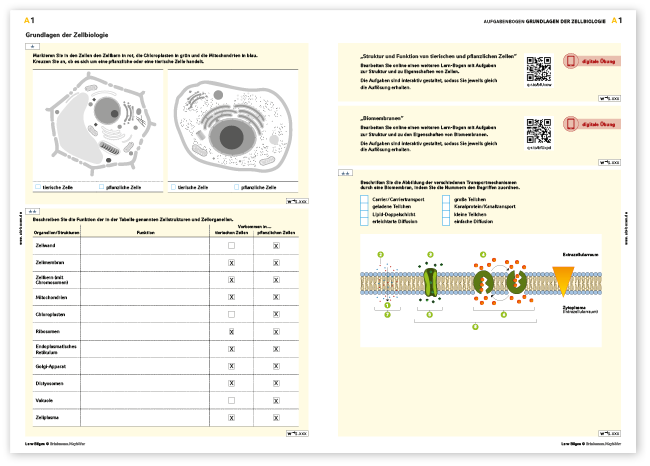Open top 'digitale Übung' smartphone icon
Viewport: 650px width, 466px height.
[572, 62]
